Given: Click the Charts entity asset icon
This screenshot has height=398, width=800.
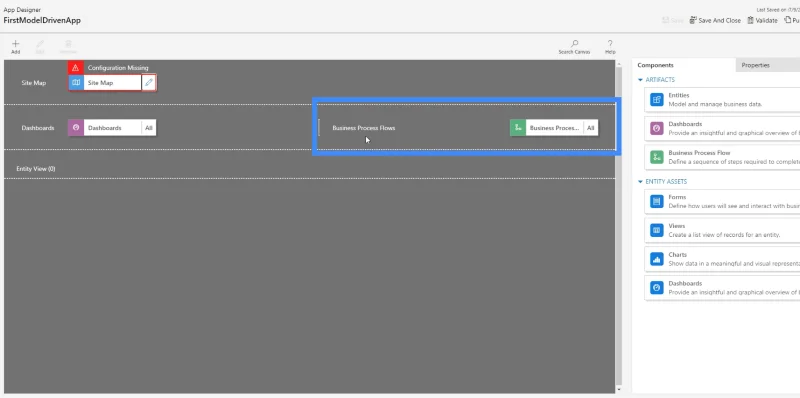Looking at the screenshot, I should [x=657, y=259].
